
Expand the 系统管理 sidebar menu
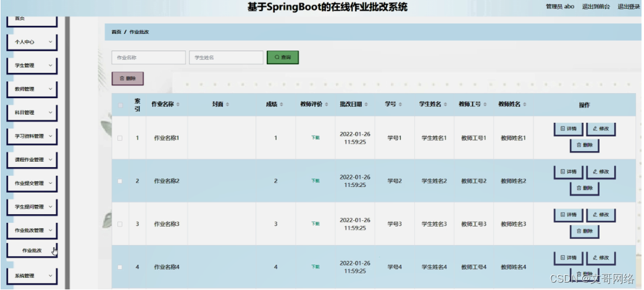[x=32, y=276]
